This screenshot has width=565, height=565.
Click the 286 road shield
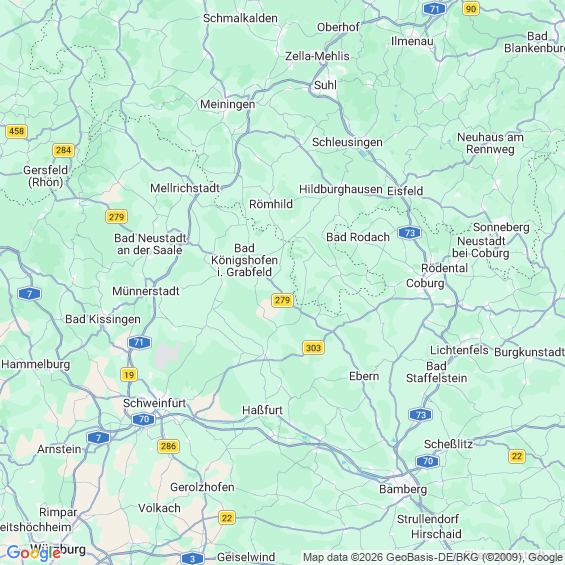coord(168,446)
